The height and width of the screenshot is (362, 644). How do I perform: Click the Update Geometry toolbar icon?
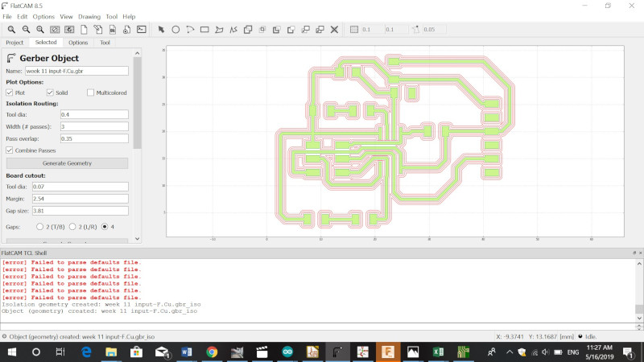[x=113, y=30]
